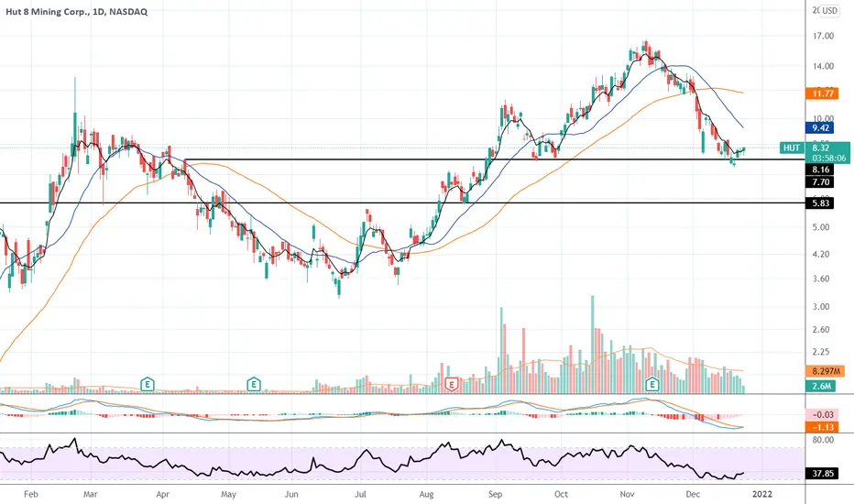Click the 5.83 horizontal line price label

point(820,203)
